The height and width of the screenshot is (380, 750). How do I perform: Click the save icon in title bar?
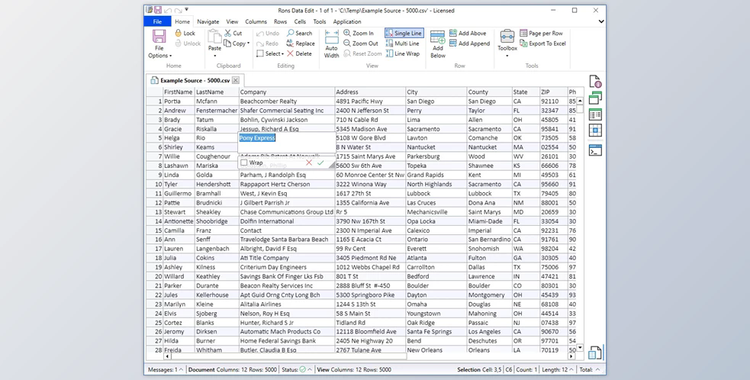click(158, 10)
